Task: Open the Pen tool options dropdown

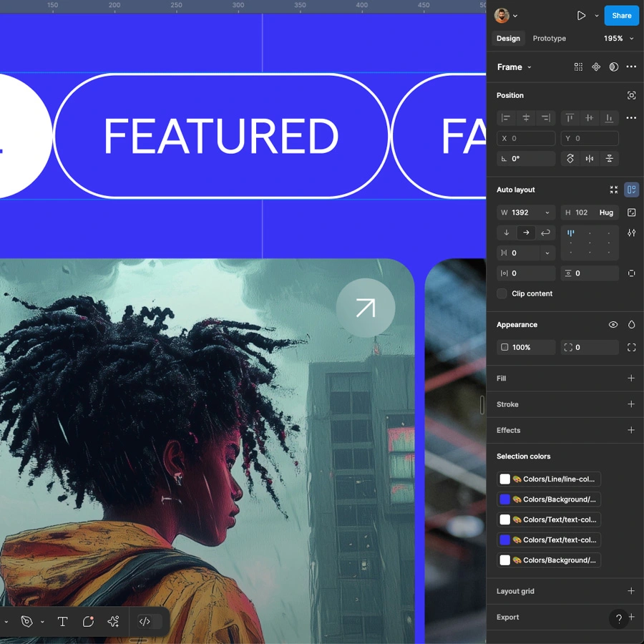Action: coord(42,622)
